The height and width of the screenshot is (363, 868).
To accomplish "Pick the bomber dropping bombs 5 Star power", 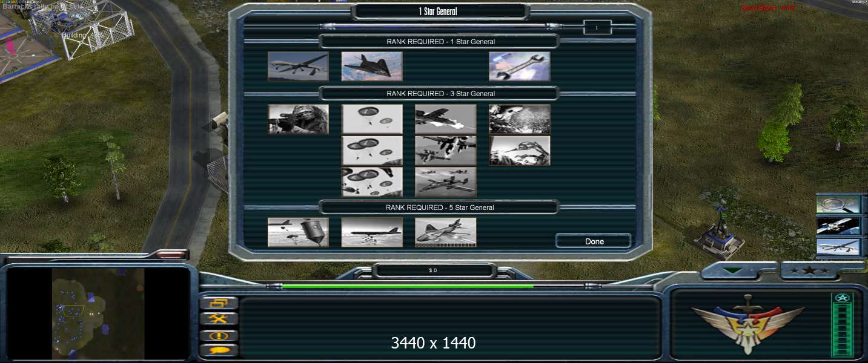I will pyautogui.click(x=372, y=232).
